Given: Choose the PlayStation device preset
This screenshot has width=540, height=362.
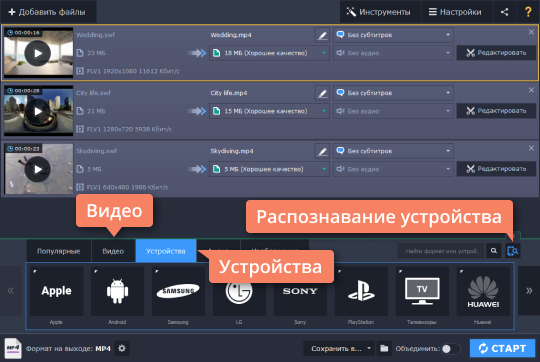Looking at the screenshot, I should point(361,291).
